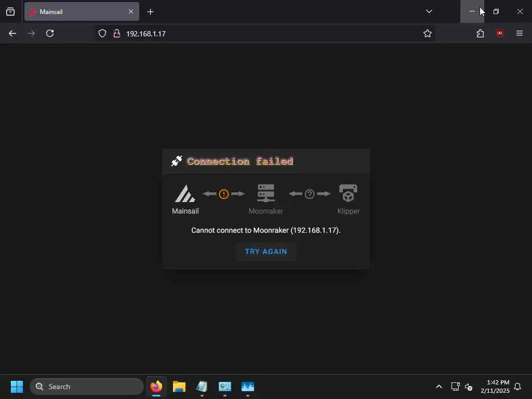Viewport: 532px width, 399px height.
Task: Open a new tab with plus button
Action: 150,12
